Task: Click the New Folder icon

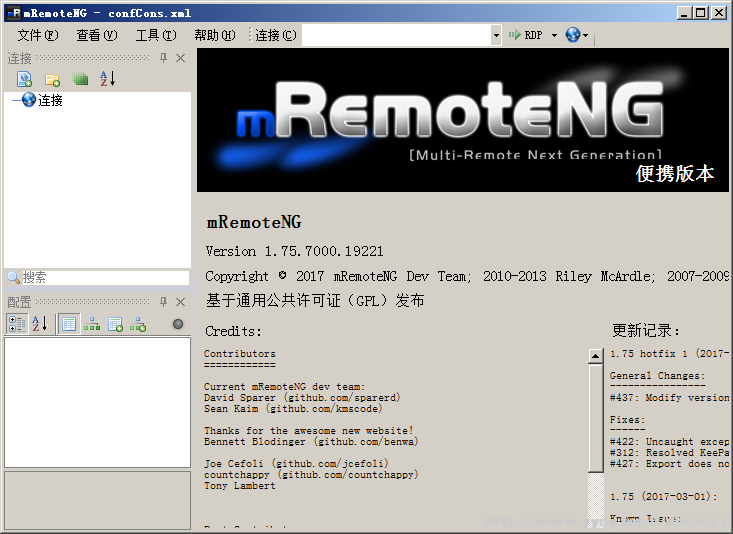Action: (52, 79)
